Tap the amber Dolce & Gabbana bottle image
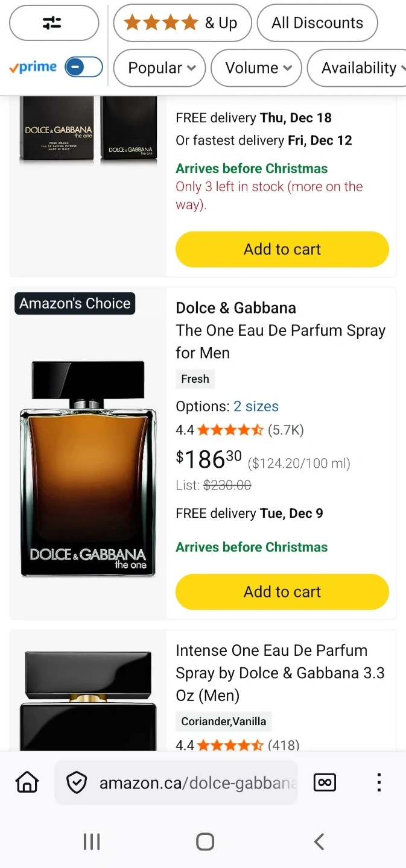 click(88, 468)
